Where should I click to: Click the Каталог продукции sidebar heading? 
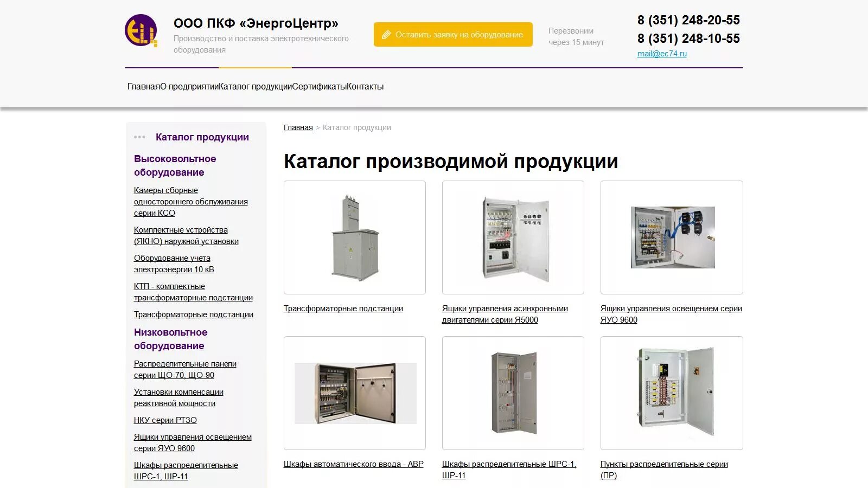(202, 137)
